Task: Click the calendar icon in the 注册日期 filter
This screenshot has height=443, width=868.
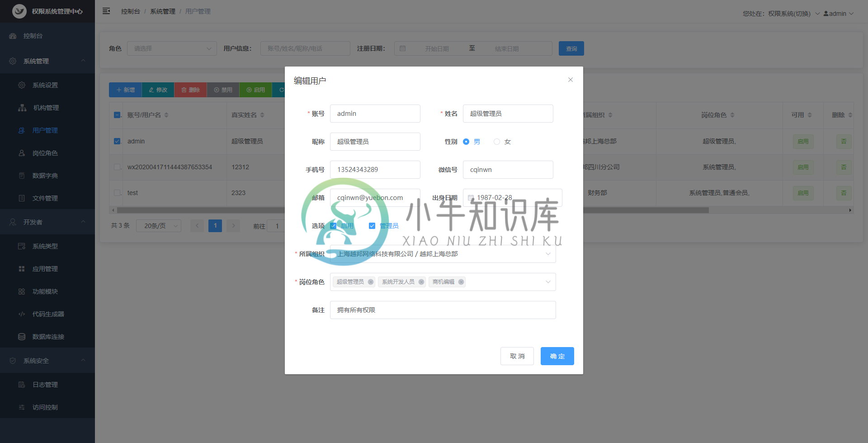Action: [403, 48]
